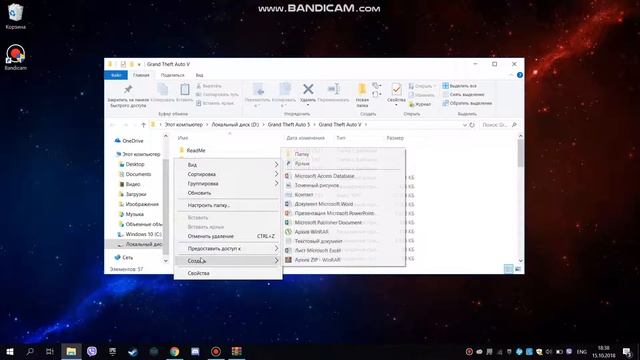Screen dimensions: 640x360
Task: Switch to the Поделиться ribbon tab
Action: coord(172,75)
